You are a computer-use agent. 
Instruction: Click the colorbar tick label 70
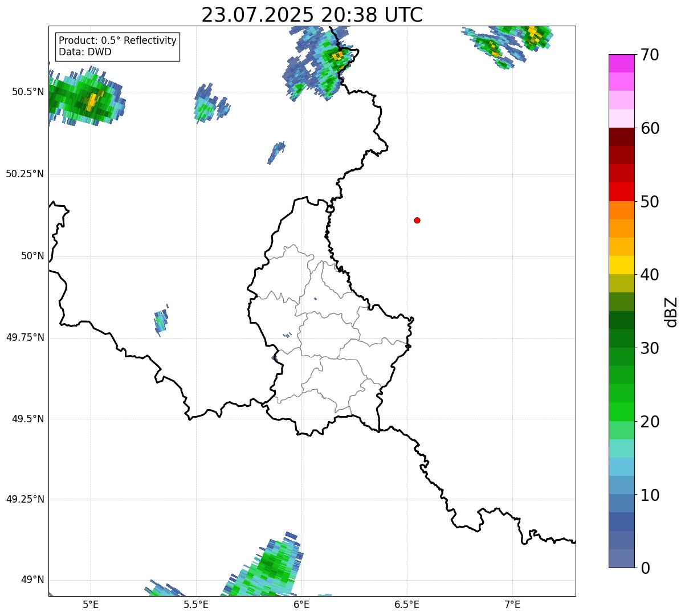tap(650, 55)
